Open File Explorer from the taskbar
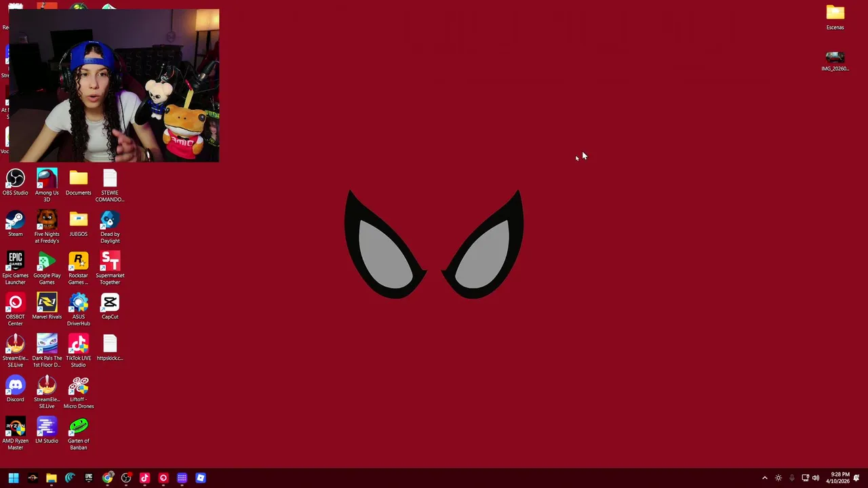868x488 pixels. [51, 478]
